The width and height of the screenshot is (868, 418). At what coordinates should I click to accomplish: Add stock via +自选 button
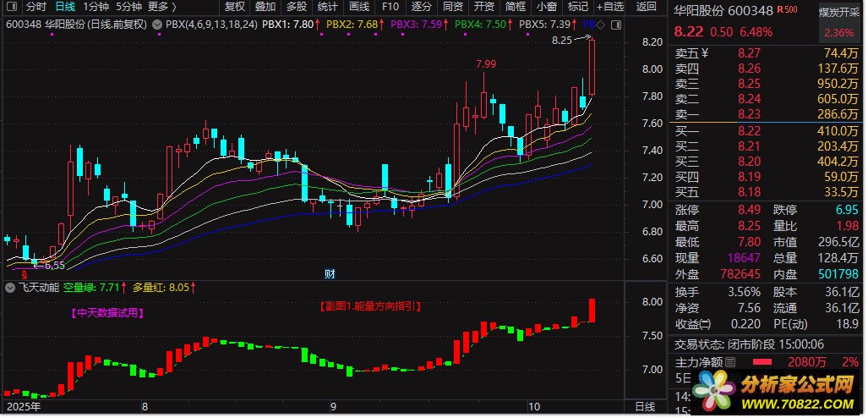click(x=610, y=8)
